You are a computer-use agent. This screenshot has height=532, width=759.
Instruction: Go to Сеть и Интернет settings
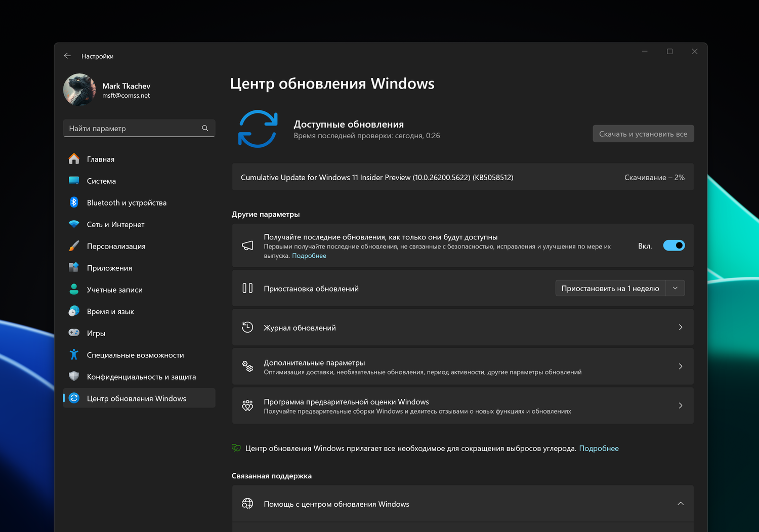[x=115, y=225]
